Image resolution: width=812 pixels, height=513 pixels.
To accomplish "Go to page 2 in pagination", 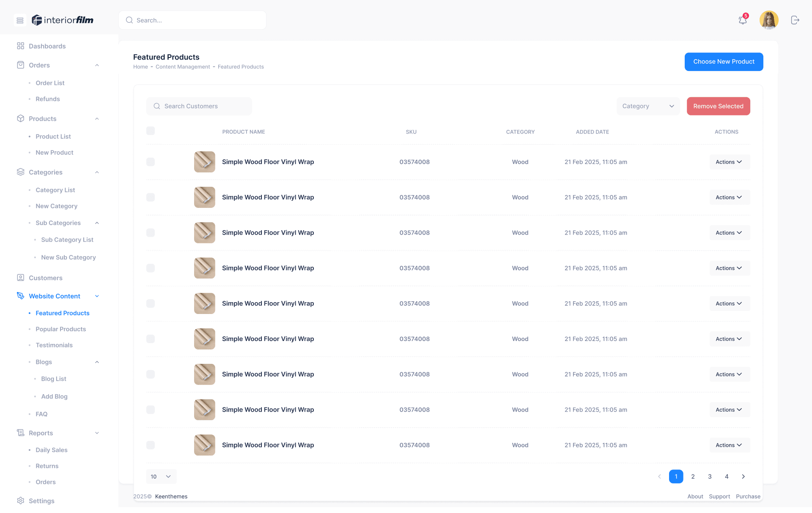I will [693, 477].
